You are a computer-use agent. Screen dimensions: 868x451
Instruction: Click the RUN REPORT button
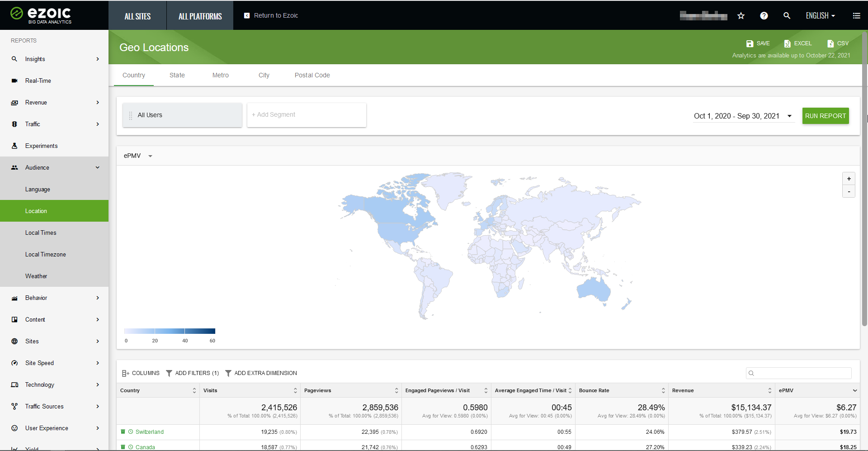coord(826,116)
